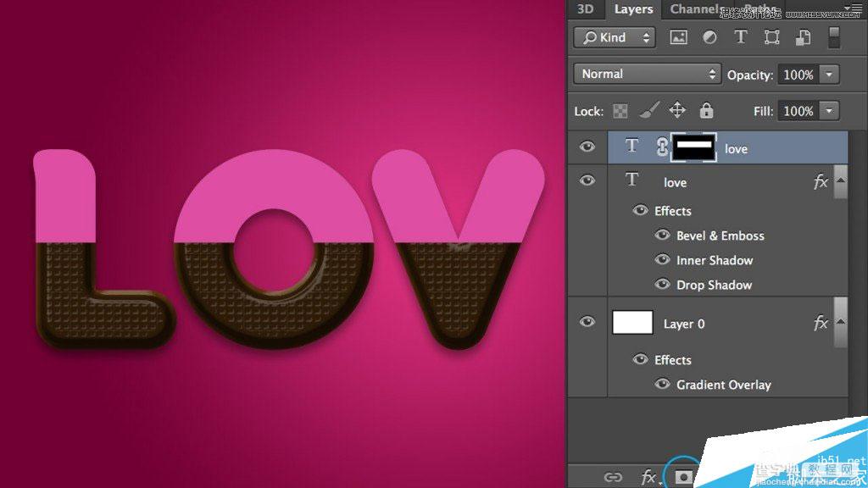Lock transparent pixels checkerboard icon
This screenshot has height=488, width=868.
click(x=620, y=111)
